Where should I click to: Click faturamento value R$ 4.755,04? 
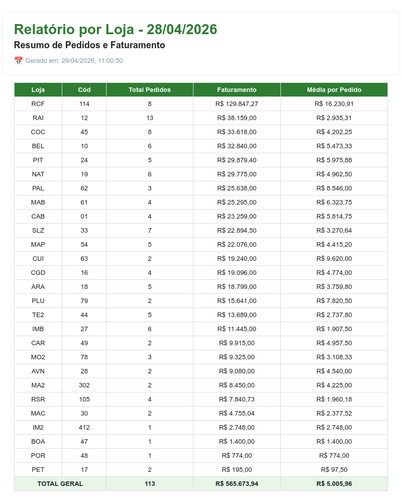[x=237, y=413]
